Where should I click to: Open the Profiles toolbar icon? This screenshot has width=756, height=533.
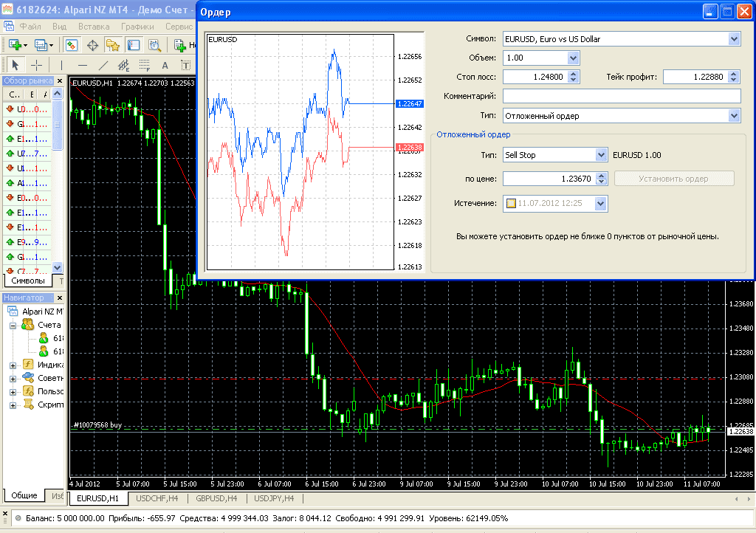pos(41,45)
